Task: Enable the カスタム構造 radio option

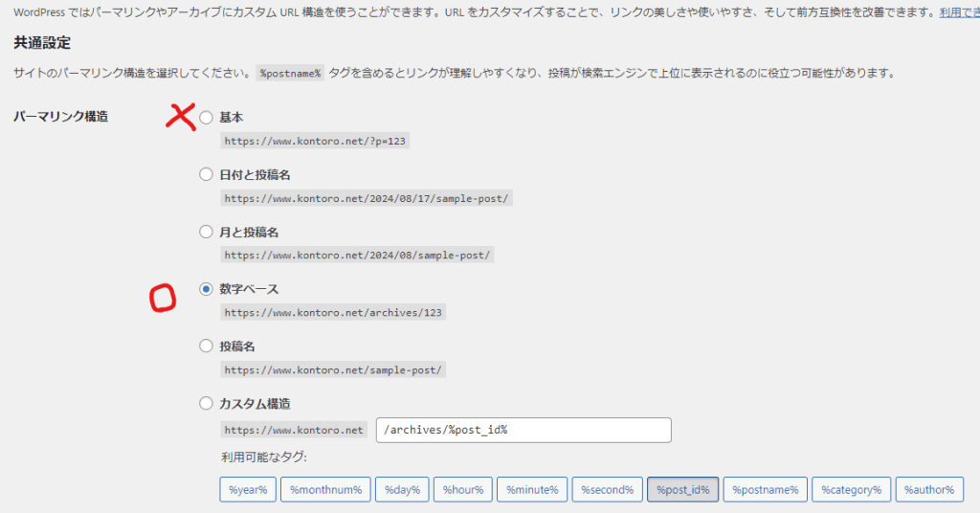Action: [x=206, y=404]
